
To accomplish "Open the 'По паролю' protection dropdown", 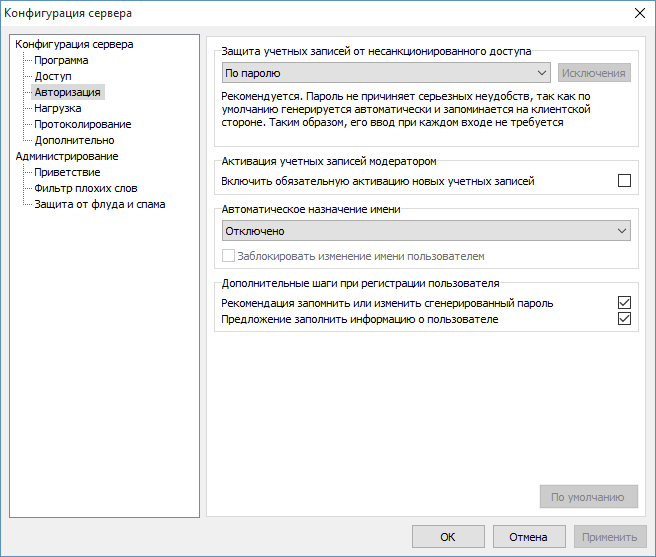I will pyautogui.click(x=386, y=73).
